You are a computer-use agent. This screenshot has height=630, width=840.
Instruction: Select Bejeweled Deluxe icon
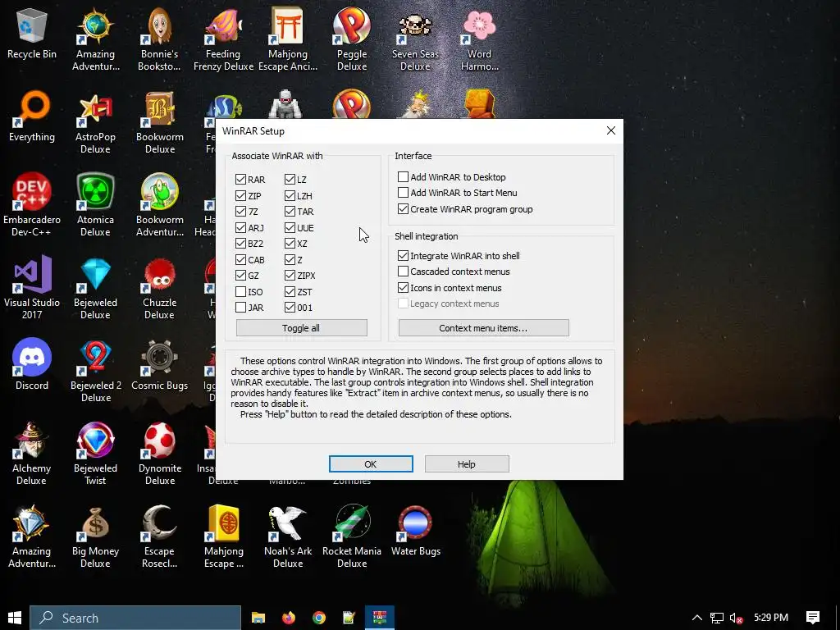click(95, 290)
